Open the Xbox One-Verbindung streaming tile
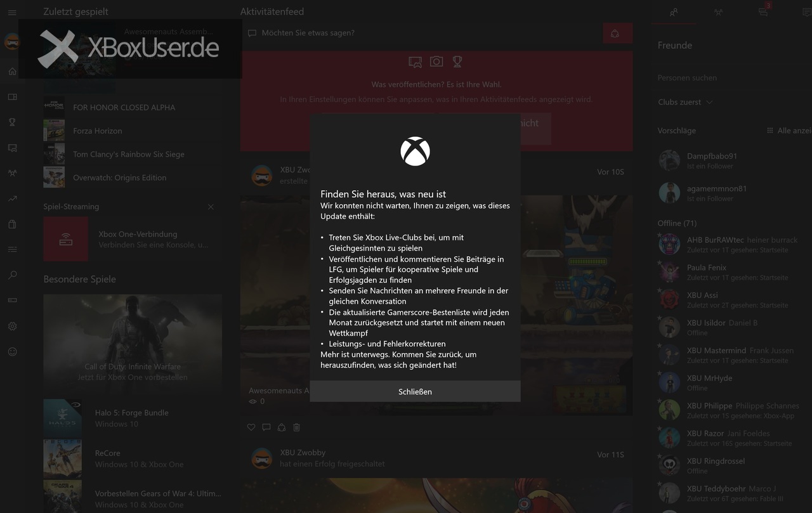The width and height of the screenshot is (812, 513). (x=133, y=239)
